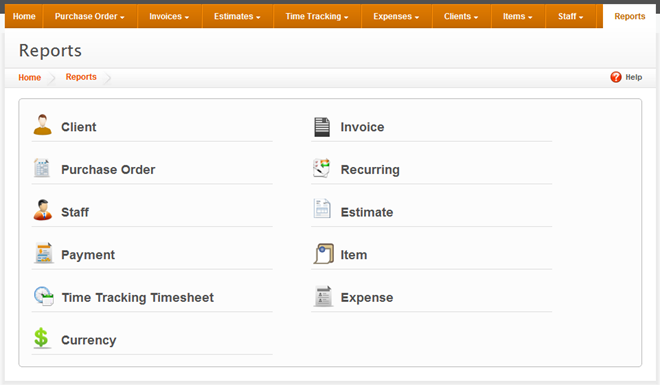Expand the Purchase Order dropdown menu
Screen dimensions: 660x385
[x=90, y=16]
